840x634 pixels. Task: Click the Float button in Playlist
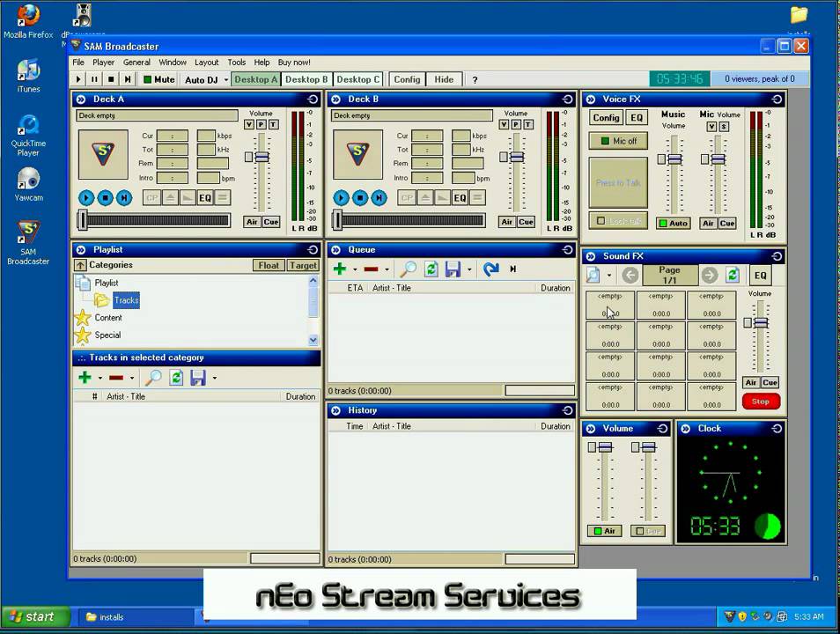click(x=269, y=265)
